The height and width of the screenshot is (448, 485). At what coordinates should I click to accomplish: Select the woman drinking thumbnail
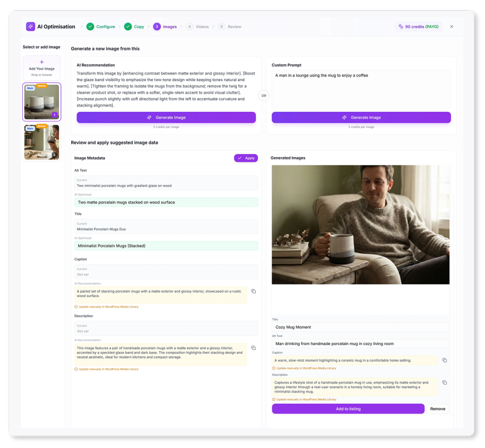(x=42, y=142)
